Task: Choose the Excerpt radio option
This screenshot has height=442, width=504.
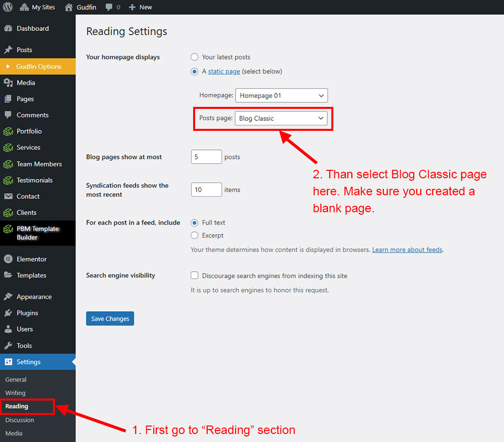Action: pos(195,235)
